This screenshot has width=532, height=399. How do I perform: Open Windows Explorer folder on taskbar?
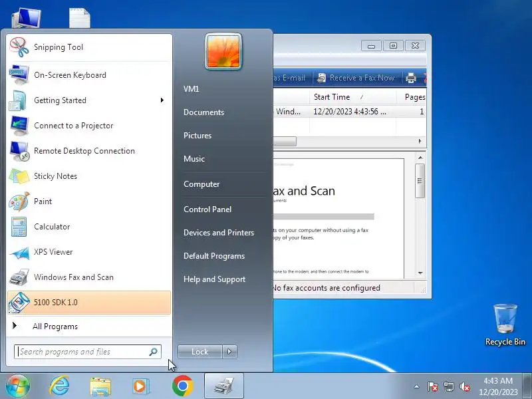[x=100, y=386]
